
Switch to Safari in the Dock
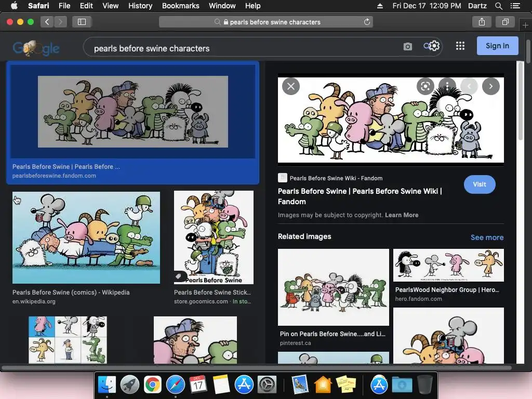click(x=176, y=385)
